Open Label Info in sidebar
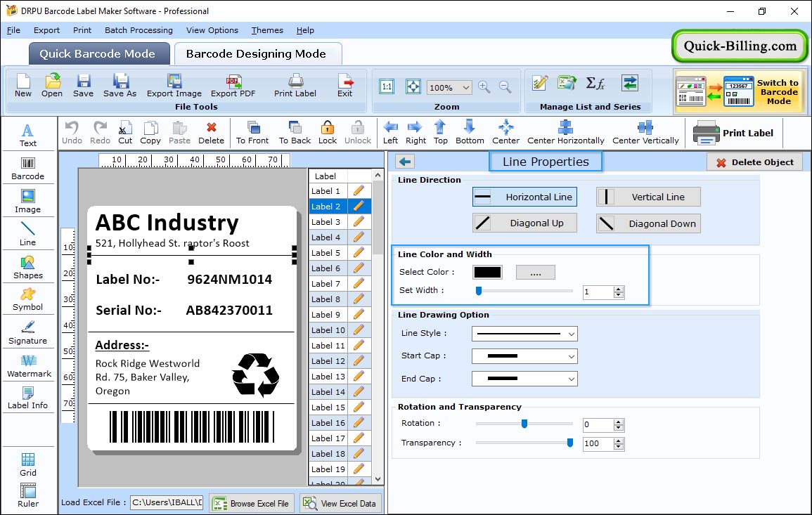This screenshot has width=812, height=515. point(28,398)
